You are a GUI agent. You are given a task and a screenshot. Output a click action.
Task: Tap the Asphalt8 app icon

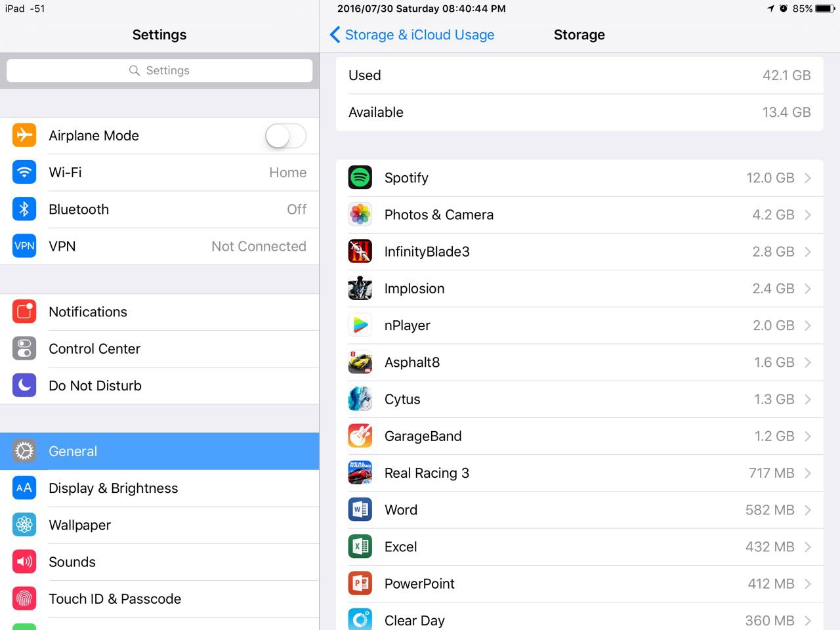(360, 362)
